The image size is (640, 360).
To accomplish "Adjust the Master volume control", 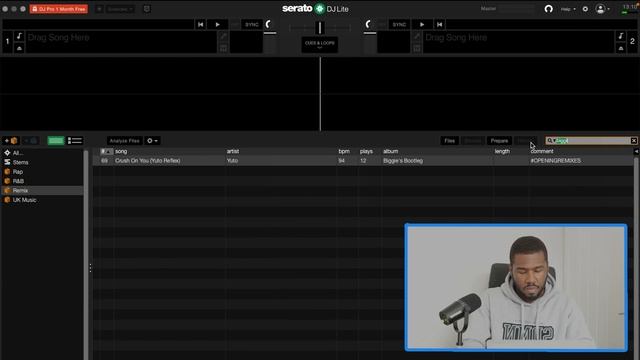I will (x=516, y=9).
